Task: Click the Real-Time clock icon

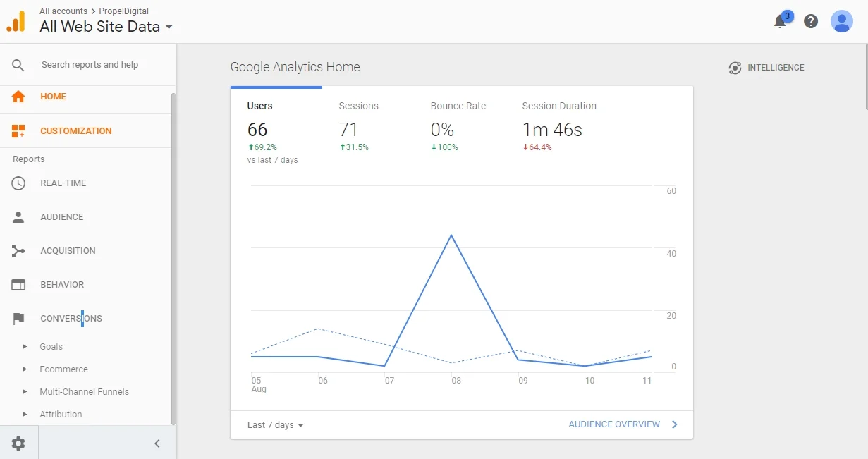Action: click(x=18, y=183)
